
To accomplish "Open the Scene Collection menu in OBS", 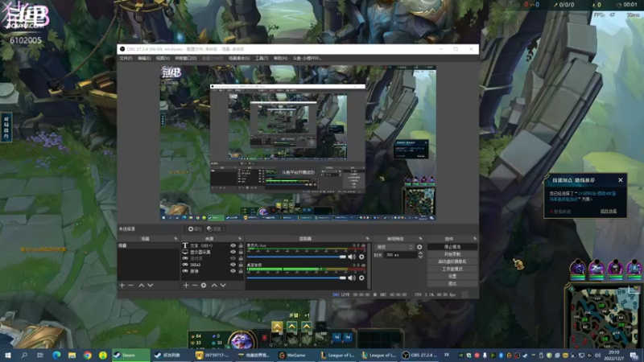I will 239,58.
